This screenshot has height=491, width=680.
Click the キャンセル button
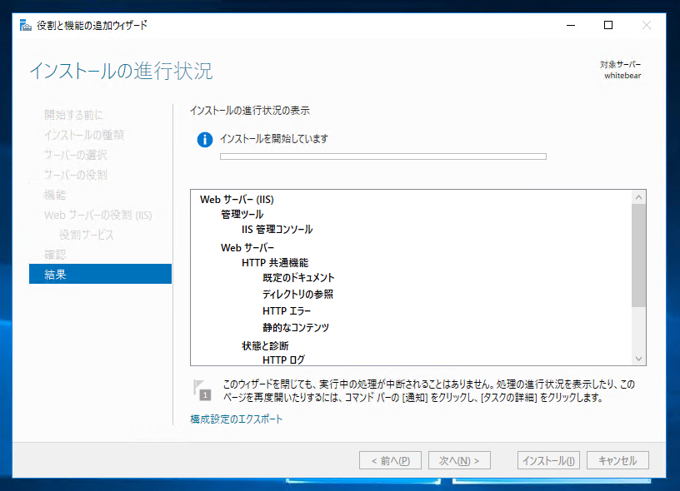618,460
